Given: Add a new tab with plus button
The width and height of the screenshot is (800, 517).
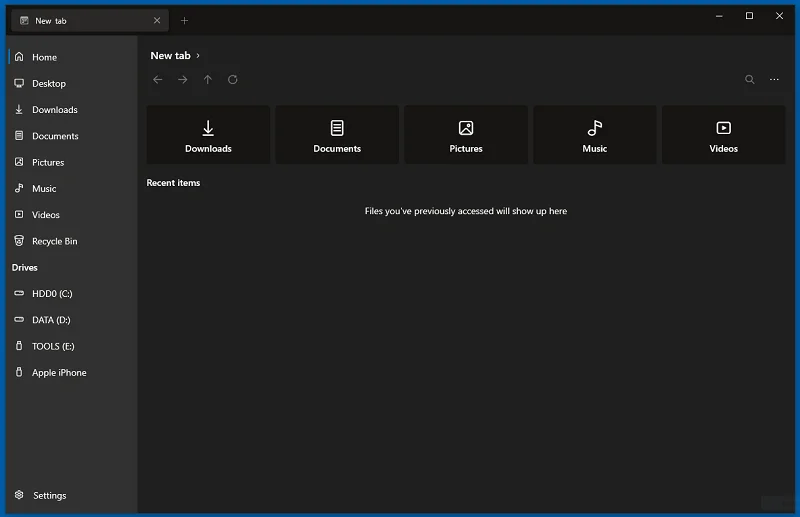Looking at the screenshot, I should point(185,20).
